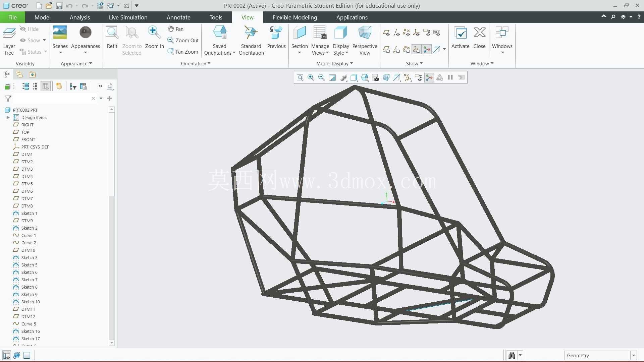
Task: Open Favorites tab in navigator
Action: (x=32, y=74)
